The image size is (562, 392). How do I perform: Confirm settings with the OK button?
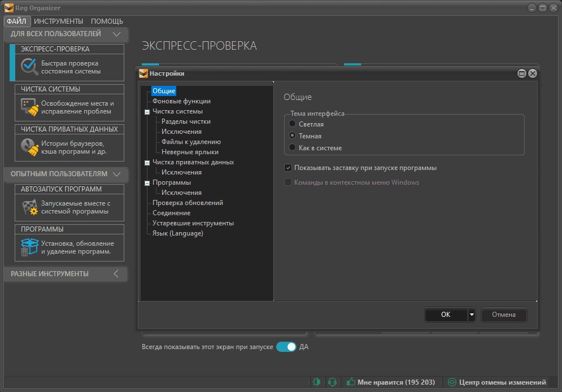446,315
